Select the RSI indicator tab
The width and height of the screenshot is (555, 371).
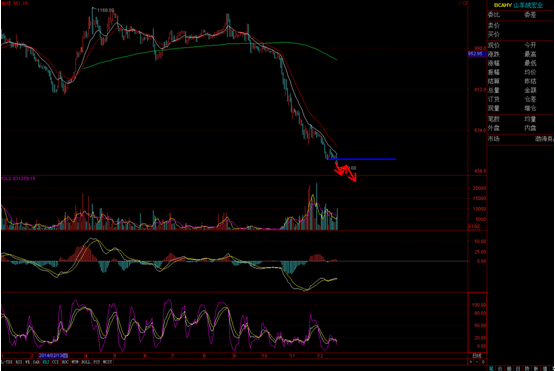19,362
